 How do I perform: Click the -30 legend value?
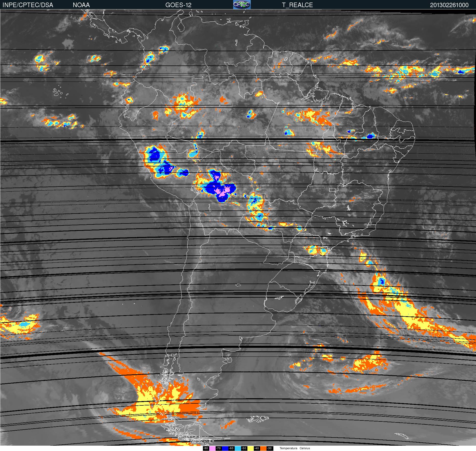pos(270,448)
